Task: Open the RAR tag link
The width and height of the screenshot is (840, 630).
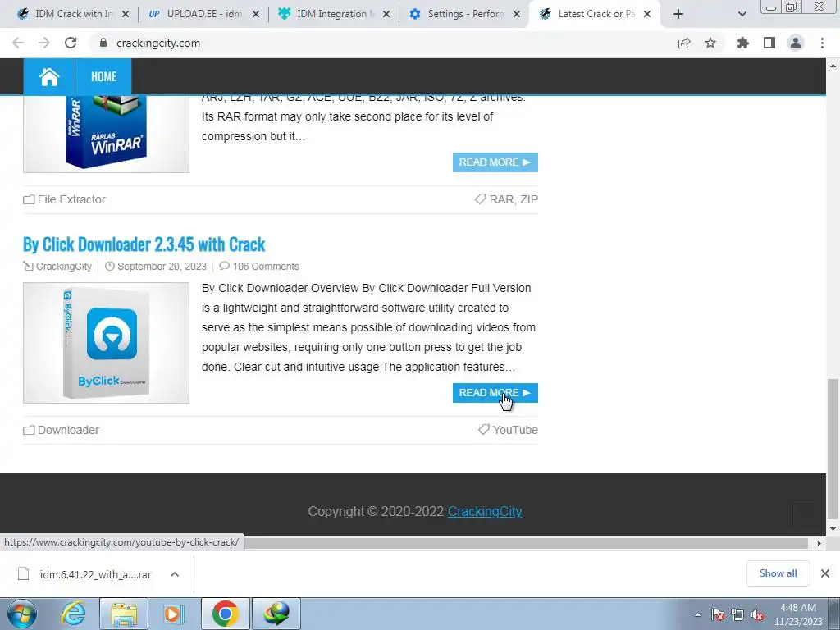Action: point(501,199)
